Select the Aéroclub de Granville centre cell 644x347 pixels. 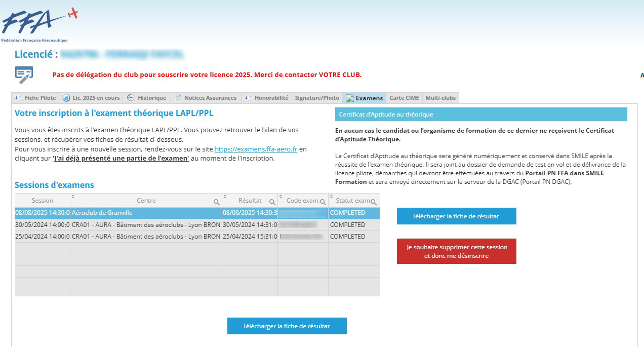click(x=146, y=213)
